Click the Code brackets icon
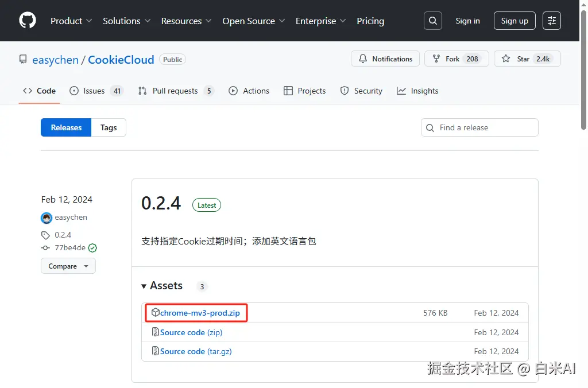This screenshot has height=388, width=588. (x=28, y=91)
